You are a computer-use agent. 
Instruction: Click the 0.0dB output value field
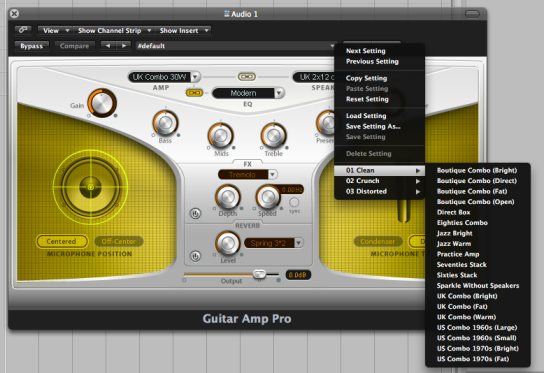click(298, 275)
